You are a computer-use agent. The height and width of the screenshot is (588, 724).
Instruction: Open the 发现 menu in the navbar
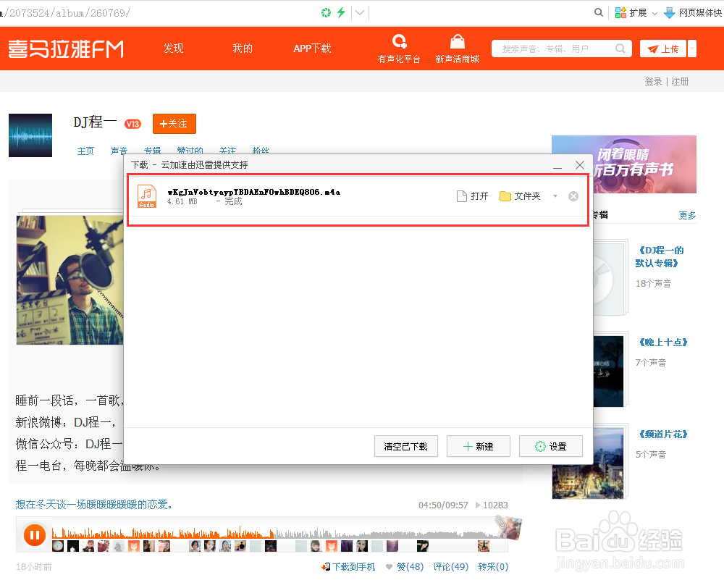tap(173, 48)
